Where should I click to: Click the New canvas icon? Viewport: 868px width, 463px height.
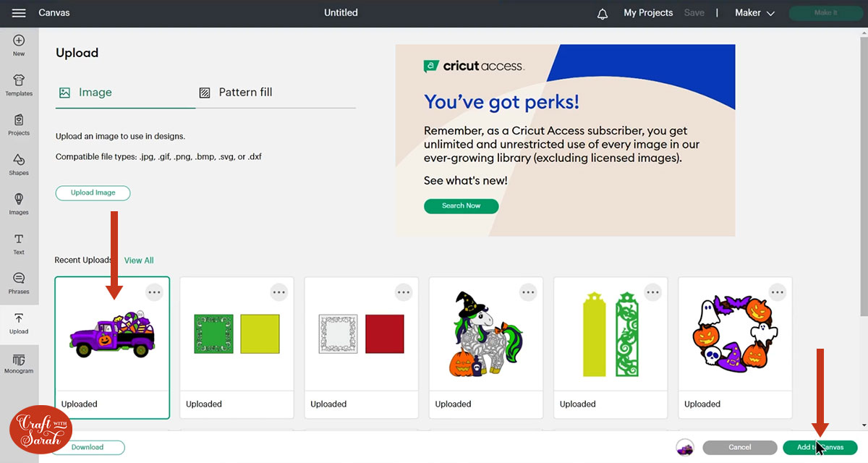click(x=19, y=45)
